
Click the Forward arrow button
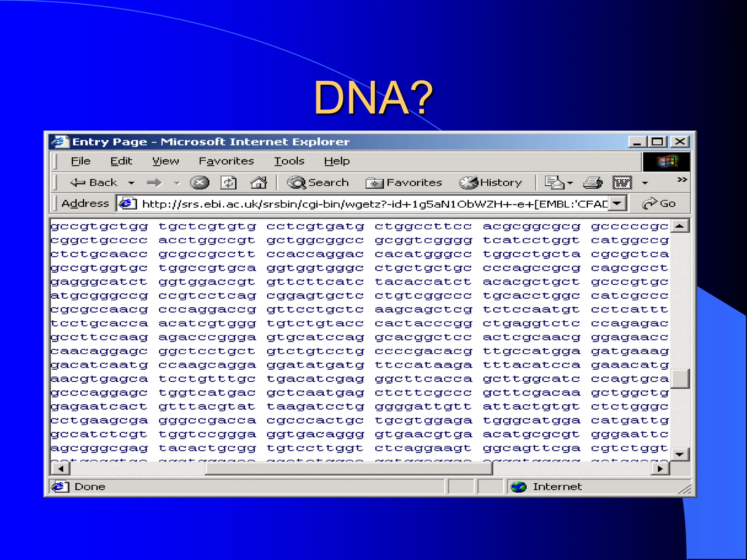click(x=154, y=182)
